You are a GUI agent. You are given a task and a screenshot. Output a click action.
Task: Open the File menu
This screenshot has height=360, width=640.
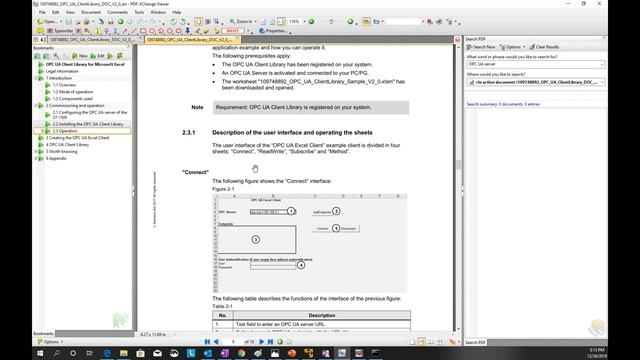[x=42, y=12]
